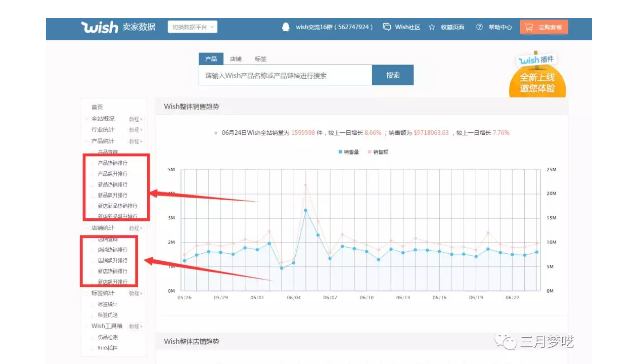Open the platform switch dropdown in the header
The height and width of the screenshot is (364, 632).
pos(192,27)
